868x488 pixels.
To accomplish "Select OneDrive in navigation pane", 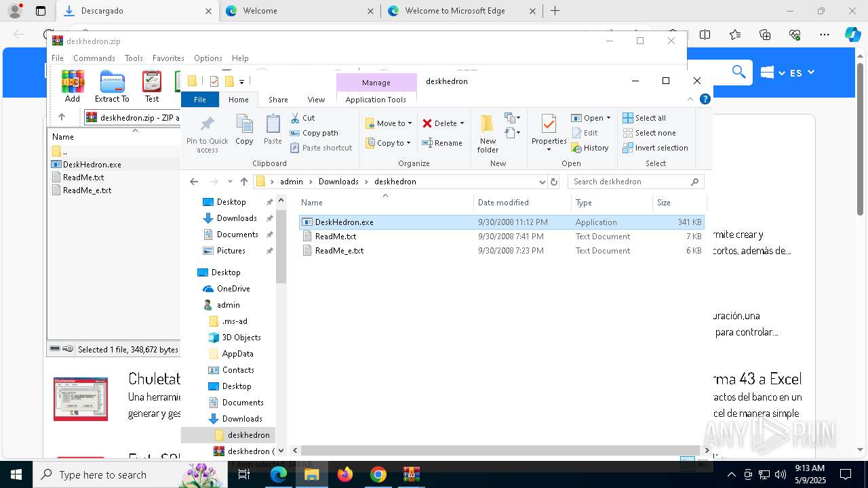I will pyautogui.click(x=233, y=289).
